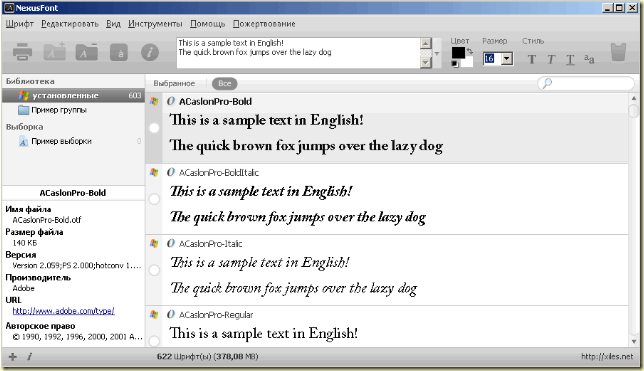Click font list scrollbar down arrow

click(634, 341)
